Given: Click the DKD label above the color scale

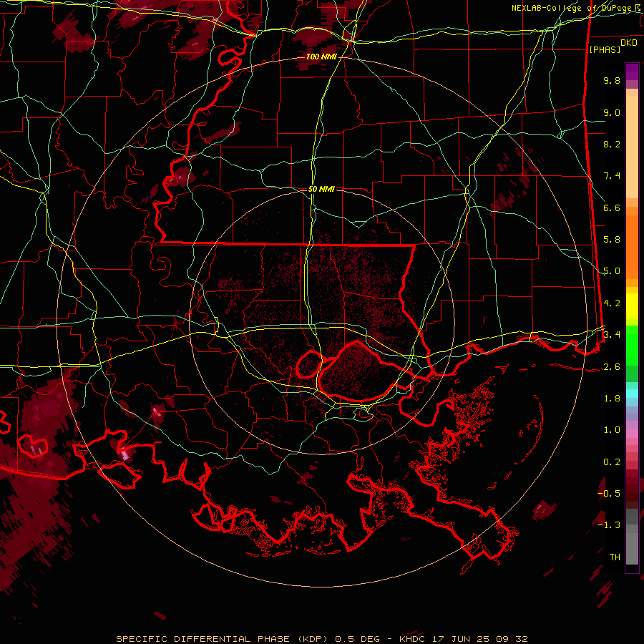Looking at the screenshot, I should pyautogui.click(x=629, y=43).
